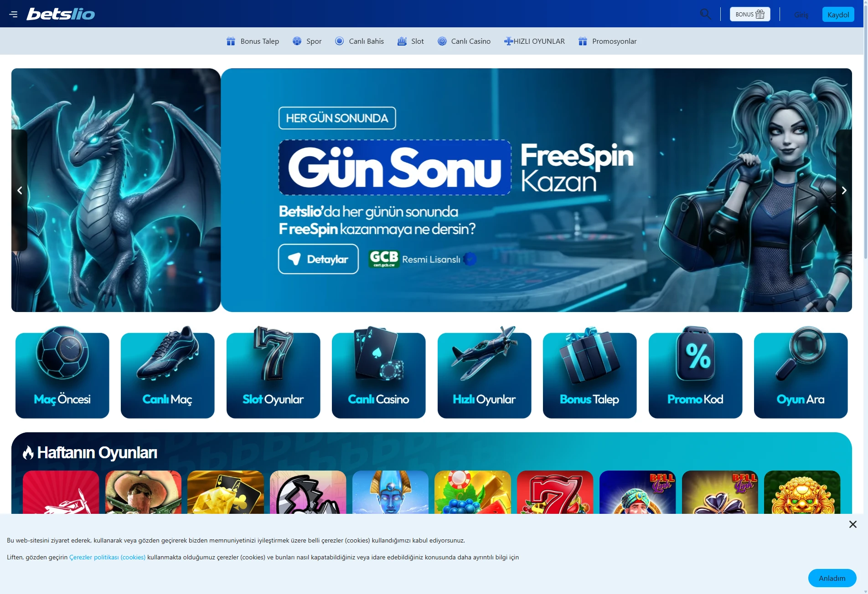Open the red lucky 7 game thumbnail

555,492
